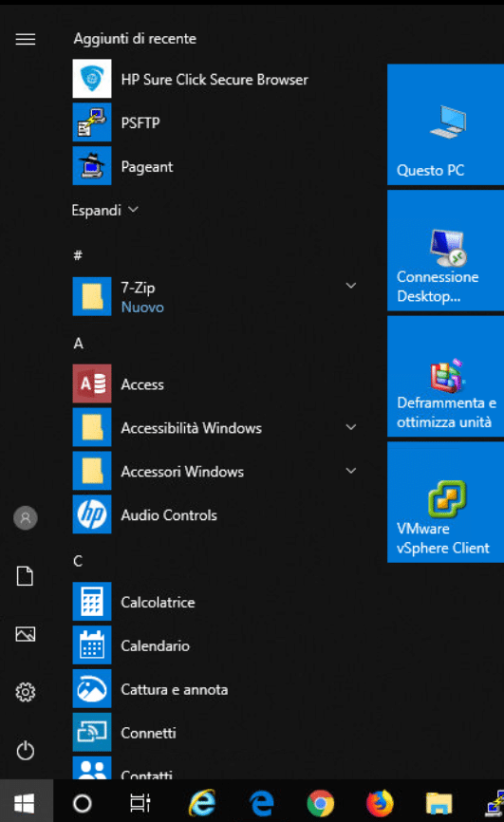Screen dimensions: 504x822
Task: Open the Calendario app
Action: click(215, 645)
